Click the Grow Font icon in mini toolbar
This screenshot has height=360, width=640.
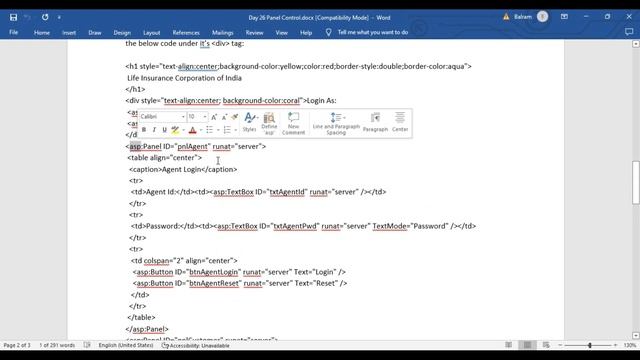[x=214, y=117]
